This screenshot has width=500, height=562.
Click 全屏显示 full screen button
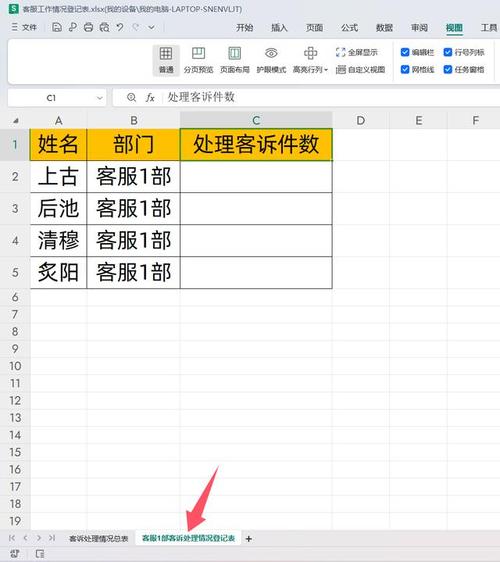click(357, 52)
